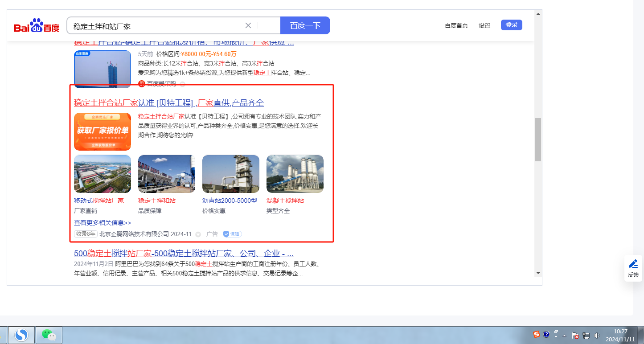Open the 百度首页 link
This screenshot has height=344, width=644.
pos(456,25)
